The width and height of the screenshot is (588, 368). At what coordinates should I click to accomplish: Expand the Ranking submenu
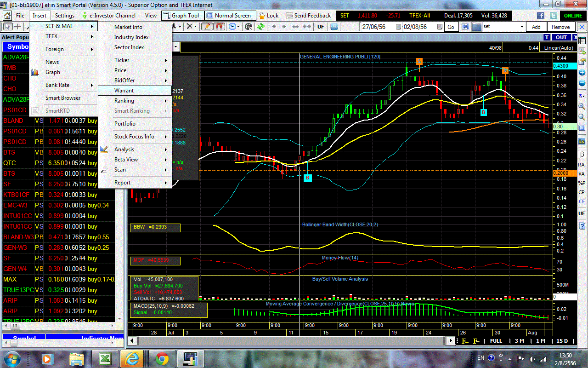tap(135, 101)
